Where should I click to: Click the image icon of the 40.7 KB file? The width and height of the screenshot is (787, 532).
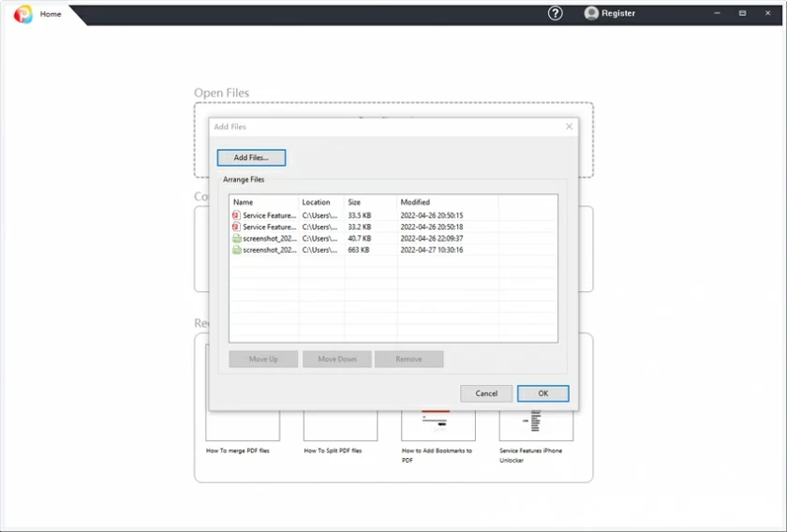[237, 239]
